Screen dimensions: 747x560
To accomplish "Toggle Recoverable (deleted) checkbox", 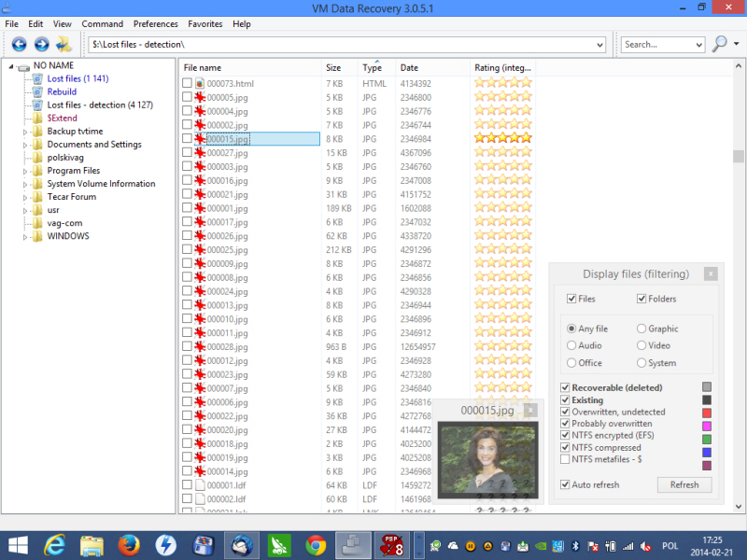I will pos(565,387).
